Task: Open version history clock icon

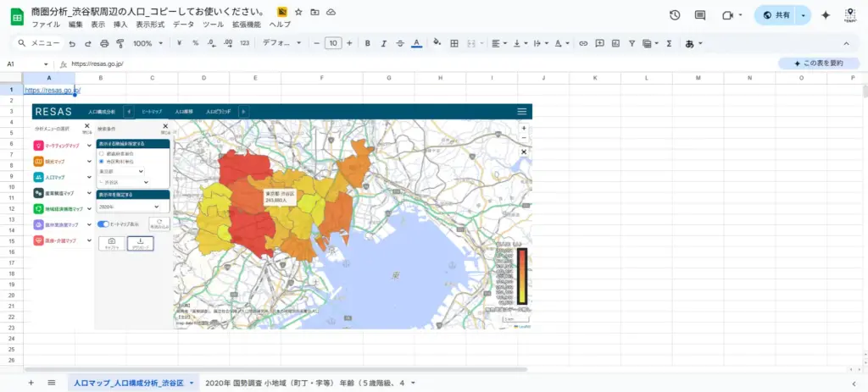Action: [674, 15]
